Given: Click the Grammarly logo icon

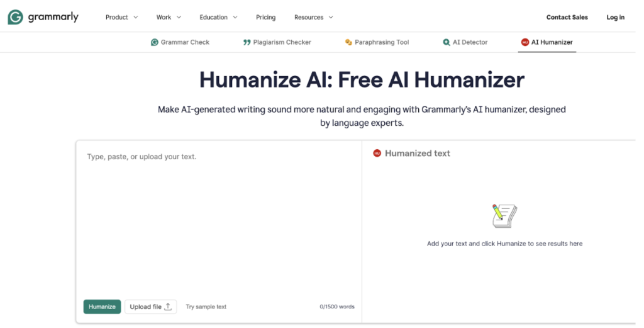Looking at the screenshot, I should [15, 17].
